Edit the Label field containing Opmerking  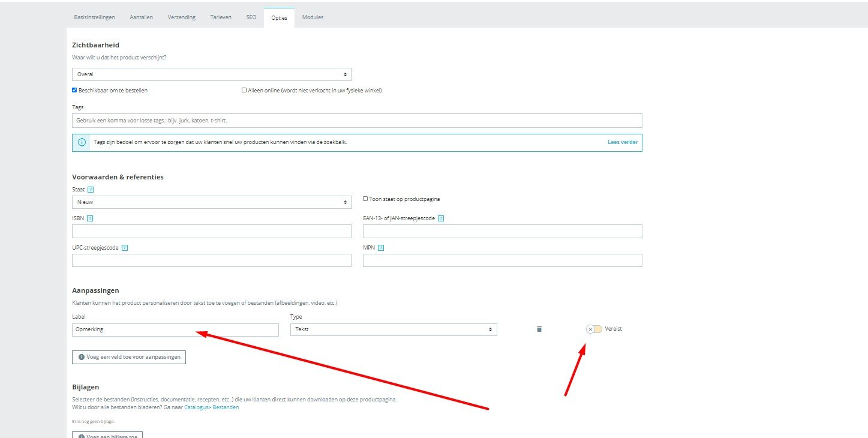(175, 329)
